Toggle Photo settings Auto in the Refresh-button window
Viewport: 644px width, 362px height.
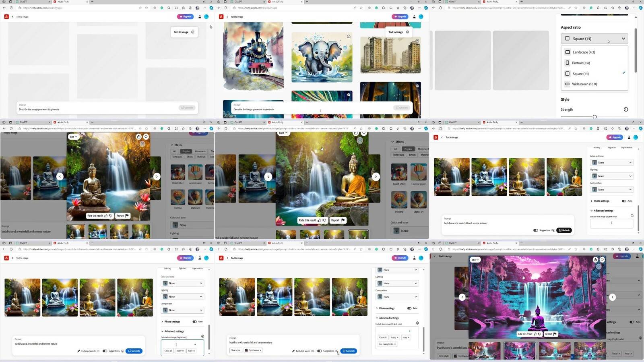[x=624, y=201]
